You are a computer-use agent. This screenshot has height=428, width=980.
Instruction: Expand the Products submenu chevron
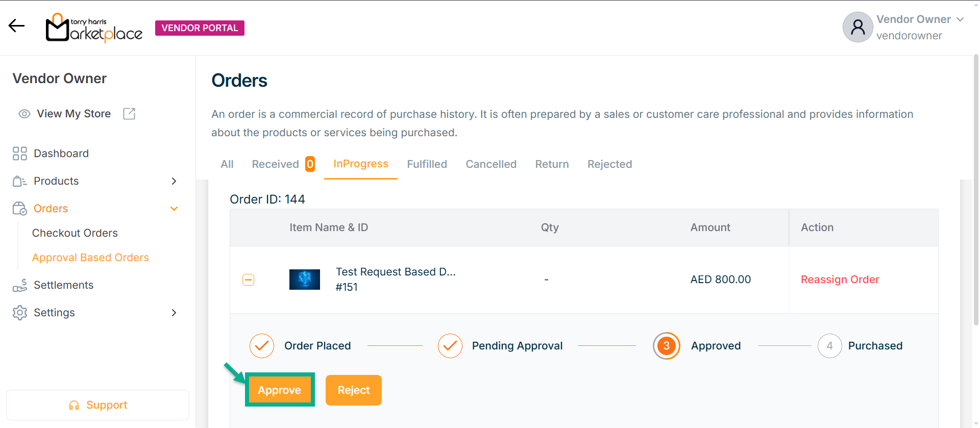174,181
